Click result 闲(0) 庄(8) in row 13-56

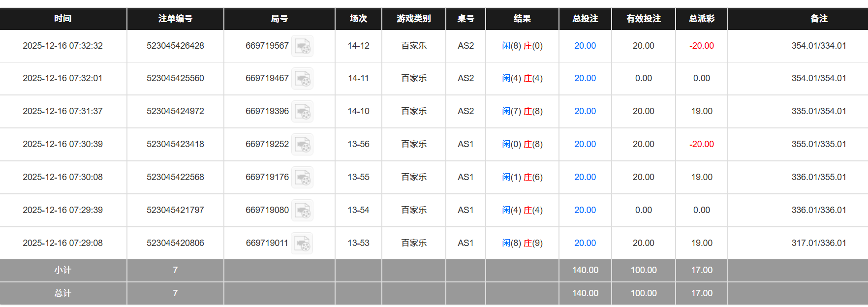click(x=522, y=144)
